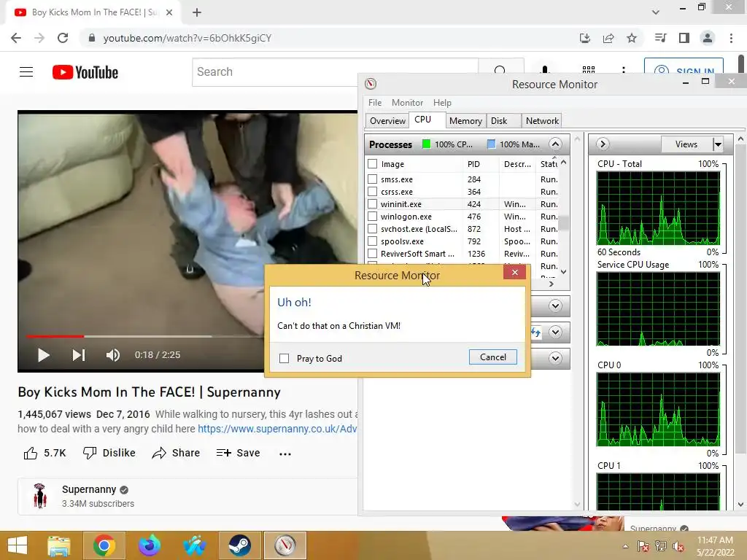Click the YouTube search box
The height and width of the screenshot is (560, 747).
[335, 72]
